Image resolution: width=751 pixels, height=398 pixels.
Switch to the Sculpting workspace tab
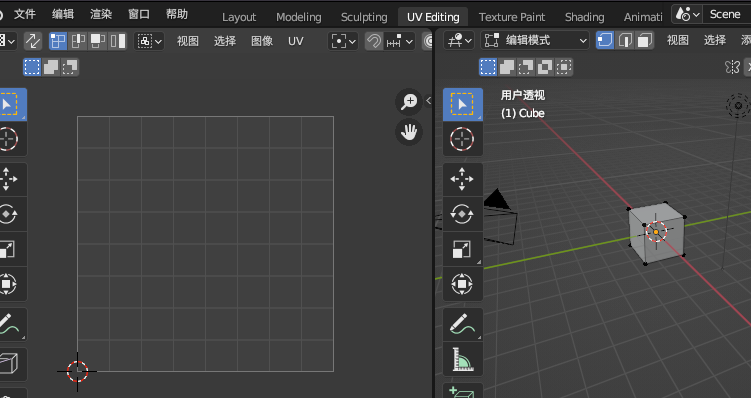364,17
